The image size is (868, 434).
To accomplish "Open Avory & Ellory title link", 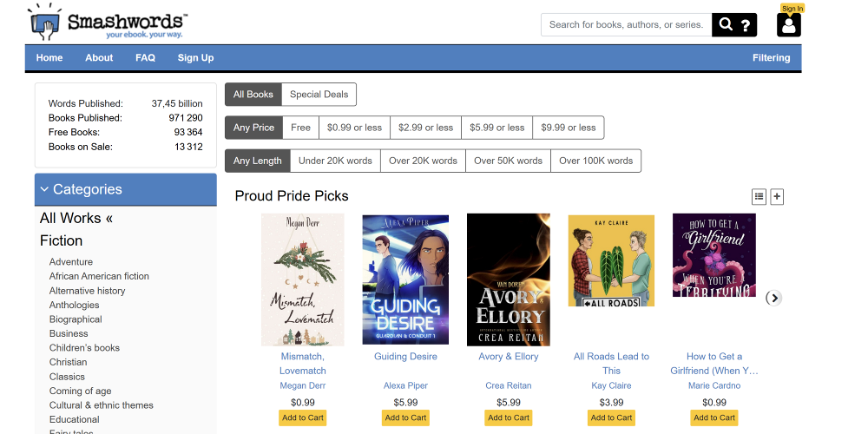I will [x=509, y=357].
